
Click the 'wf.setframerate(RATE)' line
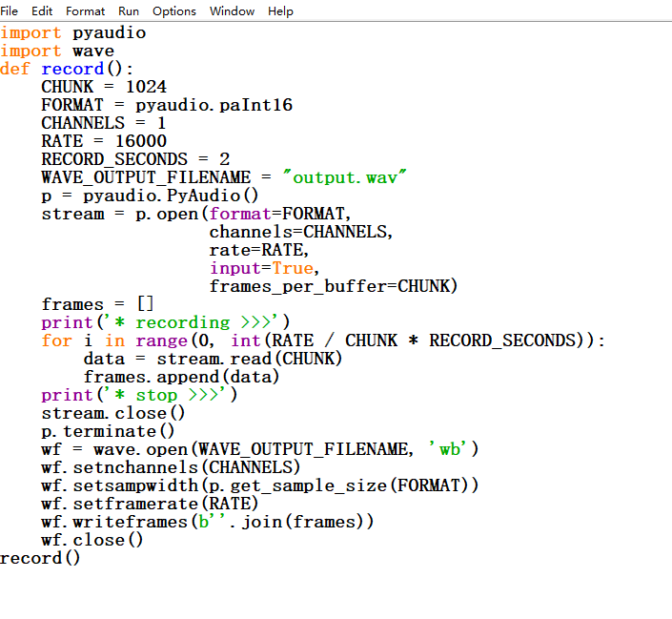pos(150,504)
